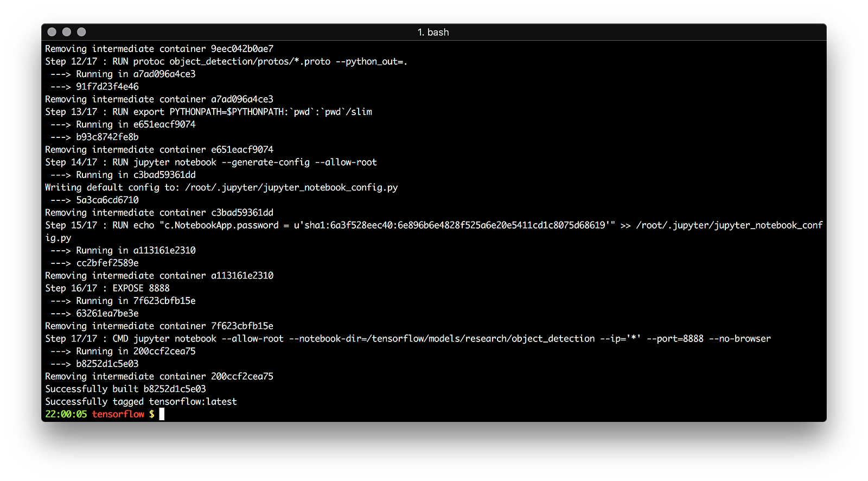Click 'Removing intermediate container 9eec042b0ae7' line
This screenshot has width=868, height=481.
pos(159,49)
